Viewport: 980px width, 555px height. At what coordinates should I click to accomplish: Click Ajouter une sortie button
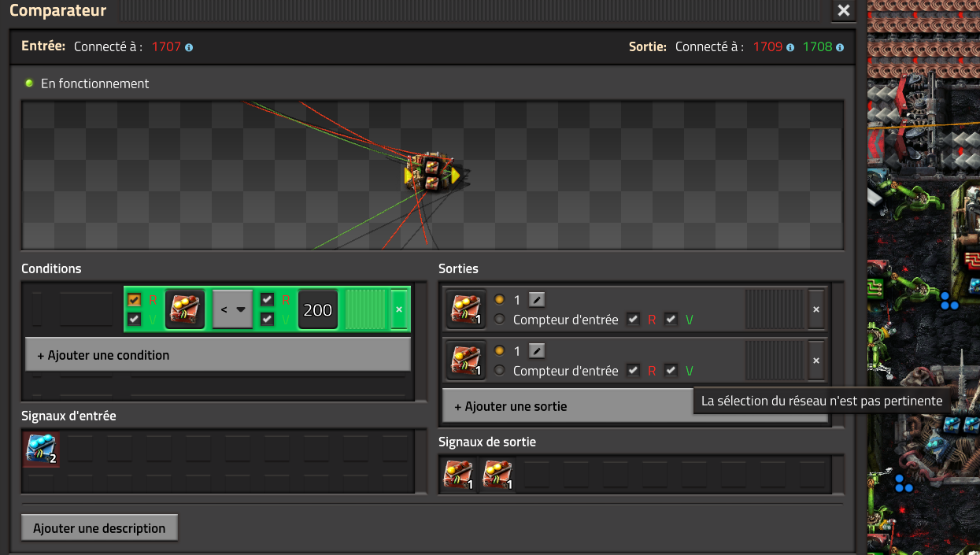635,406
